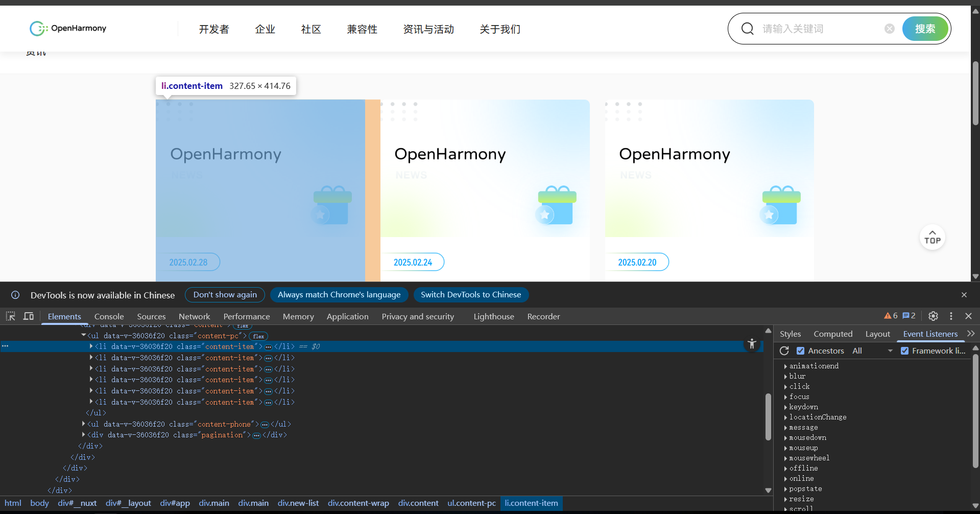Expand the content-phone ul node

(84, 424)
